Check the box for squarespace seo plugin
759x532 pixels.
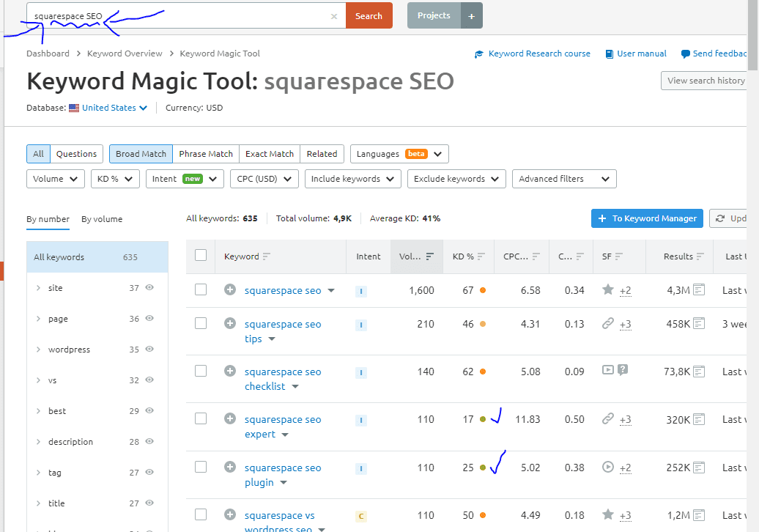(x=201, y=467)
